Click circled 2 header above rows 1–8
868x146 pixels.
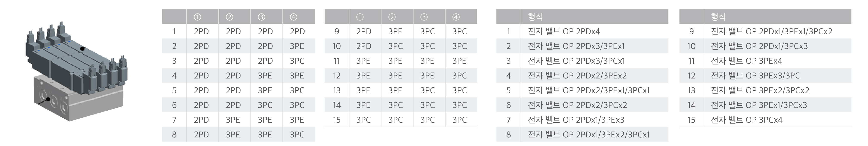(230, 17)
